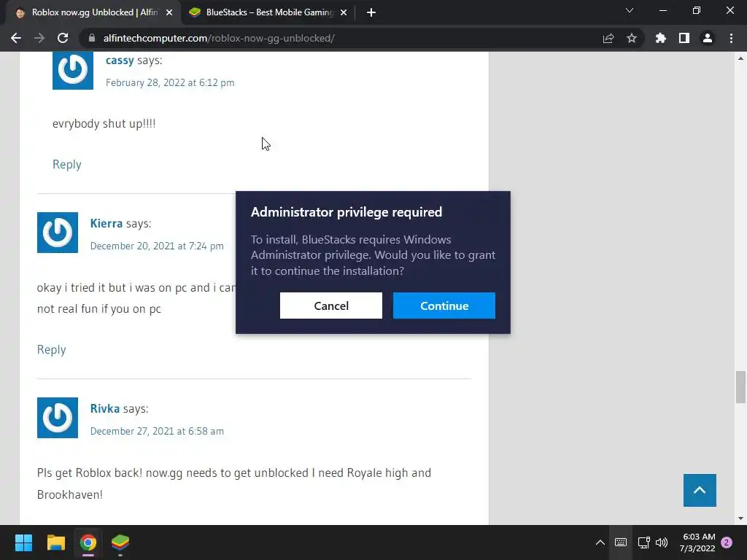The width and height of the screenshot is (747, 560).
Task: View site info via the lock icon
Action: pos(92,38)
